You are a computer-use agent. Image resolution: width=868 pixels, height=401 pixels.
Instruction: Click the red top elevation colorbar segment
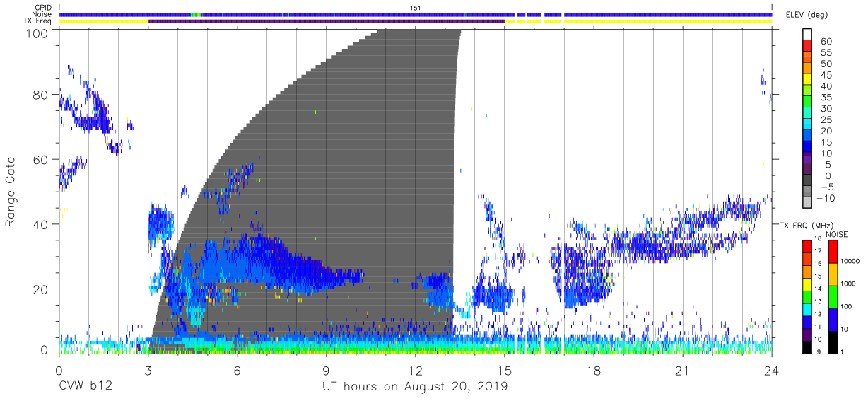(807, 46)
